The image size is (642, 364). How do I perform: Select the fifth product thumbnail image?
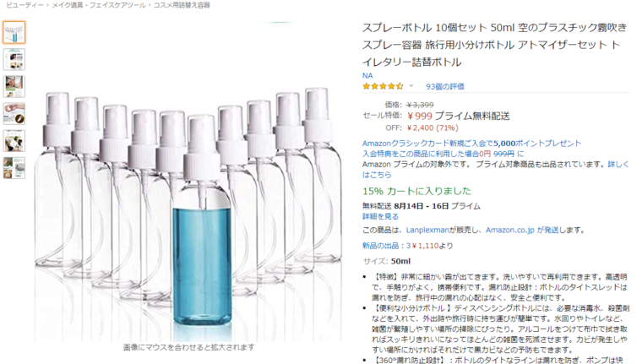(x=14, y=141)
